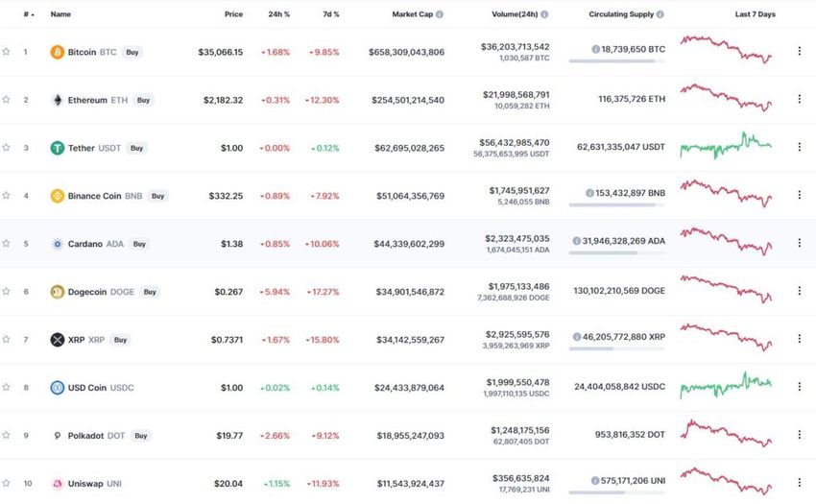Click the Uniswap logo icon
Image resolution: width=816 pixels, height=504 pixels.
point(58,484)
